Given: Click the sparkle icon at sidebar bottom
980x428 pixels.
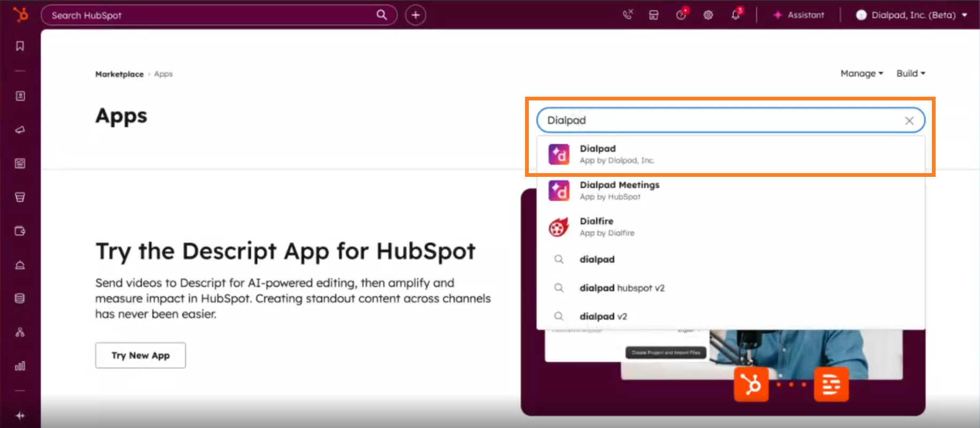Looking at the screenshot, I should click(20, 416).
